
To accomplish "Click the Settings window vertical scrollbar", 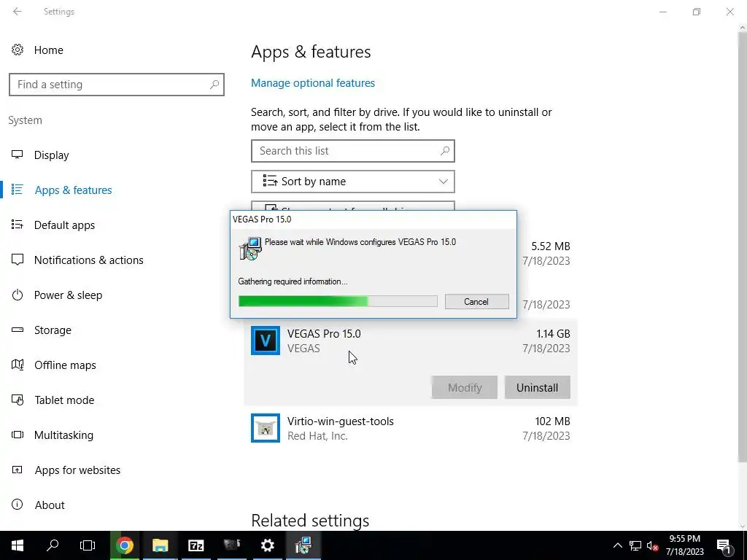I will [742, 248].
